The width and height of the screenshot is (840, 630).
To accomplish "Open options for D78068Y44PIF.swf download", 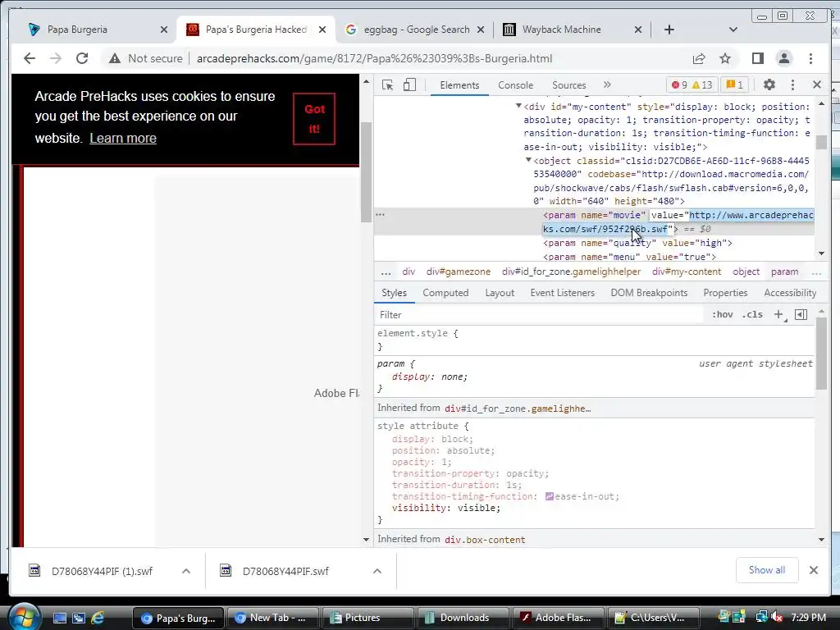I will (377, 571).
